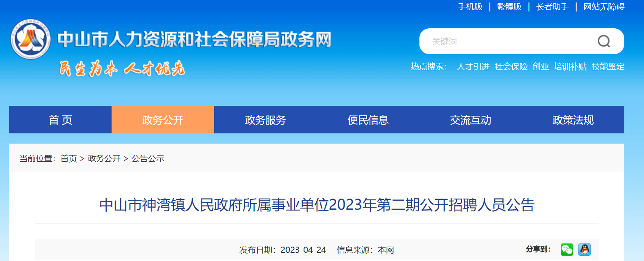Open 长者助手 elder assistant
The width and height of the screenshot is (644, 261).
tap(553, 7)
